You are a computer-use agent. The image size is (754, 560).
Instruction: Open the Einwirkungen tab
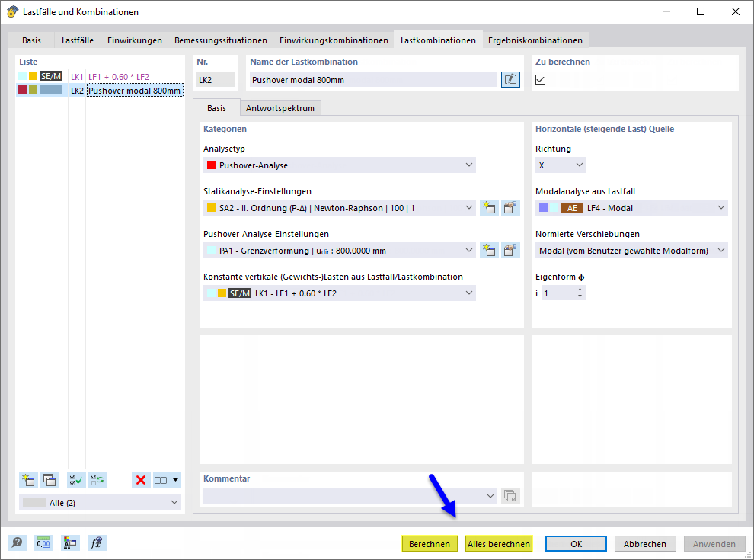tap(135, 40)
